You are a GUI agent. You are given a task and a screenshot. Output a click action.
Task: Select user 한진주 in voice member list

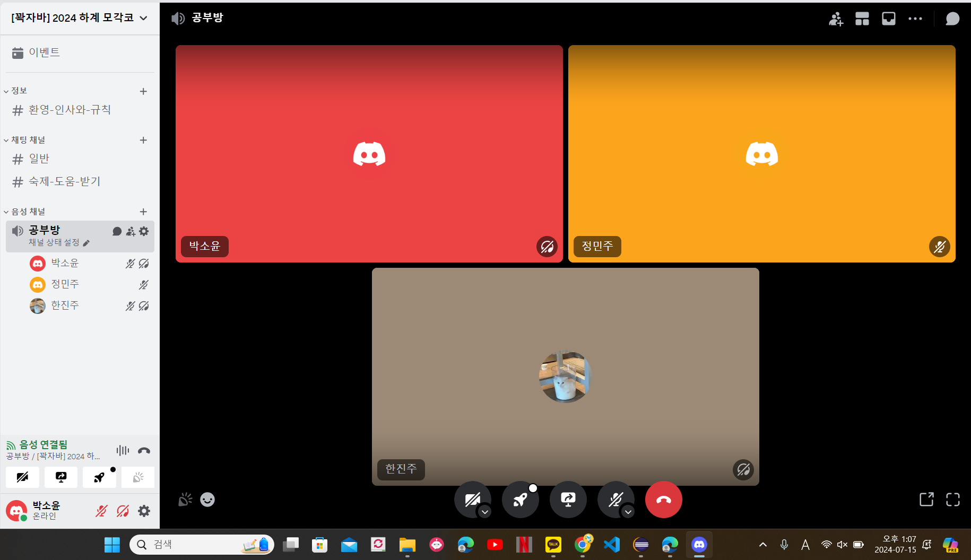pyautogui.click(x=89, y=305)
